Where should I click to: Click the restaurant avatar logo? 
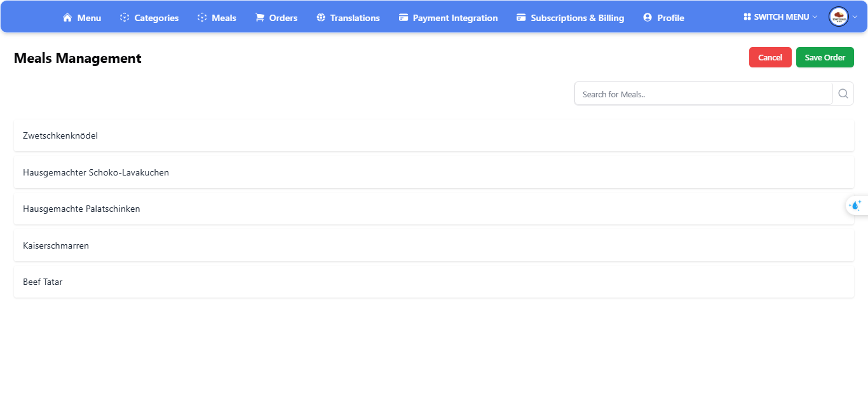839,17
